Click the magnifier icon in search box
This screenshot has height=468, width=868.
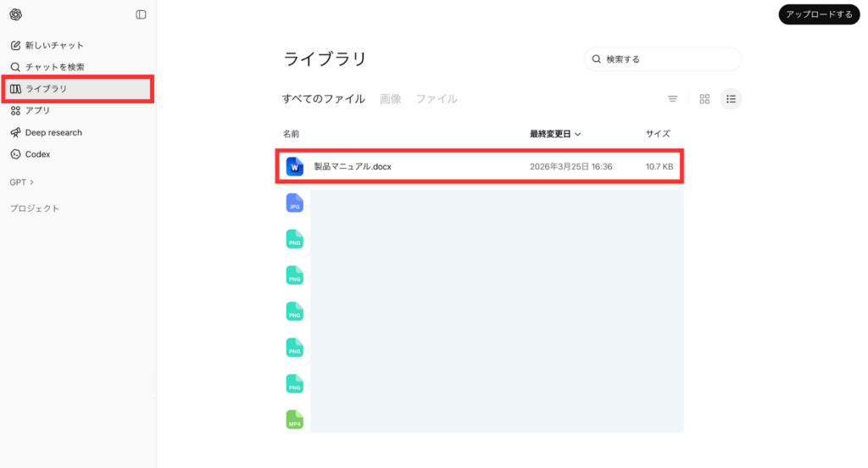point(596,59)
